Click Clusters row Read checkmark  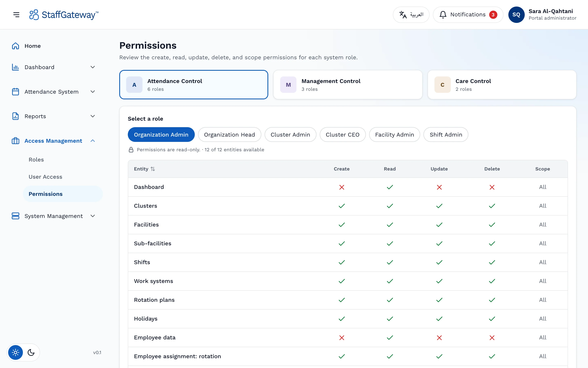coord(390,206)
